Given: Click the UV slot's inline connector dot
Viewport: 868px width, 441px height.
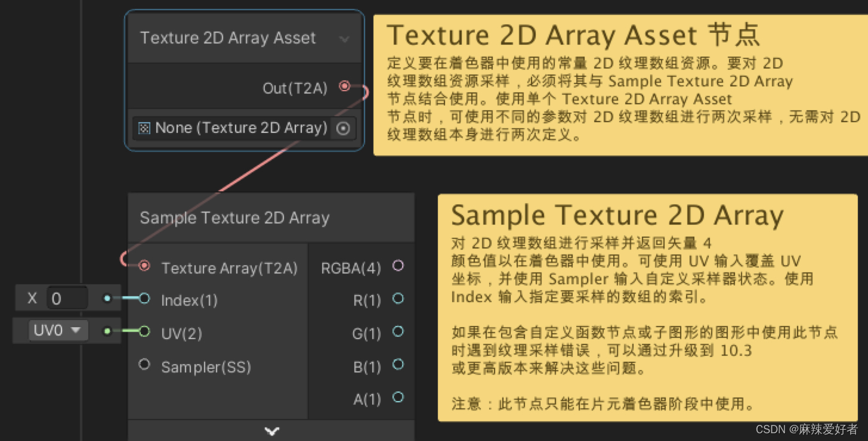Looking at the screenshot, I should (x=107, y=331).
